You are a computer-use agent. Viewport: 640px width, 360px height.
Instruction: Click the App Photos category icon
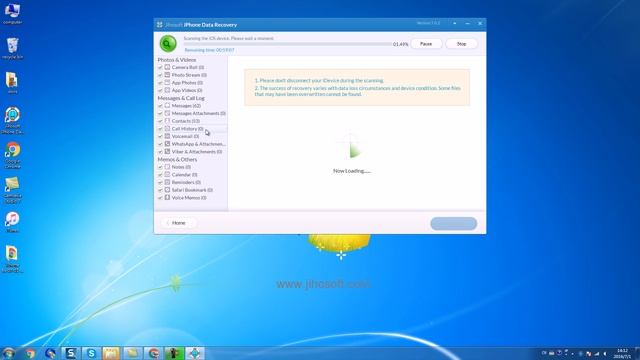[x=167, y=82]
